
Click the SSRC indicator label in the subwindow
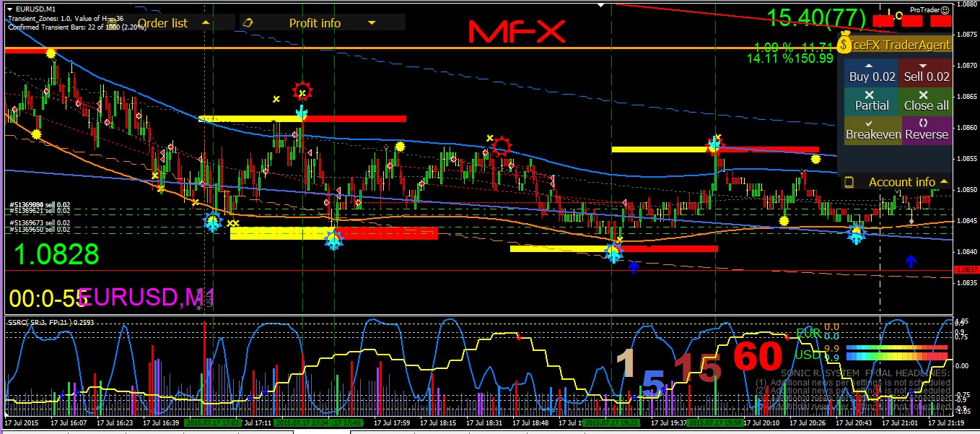[51, 321]
